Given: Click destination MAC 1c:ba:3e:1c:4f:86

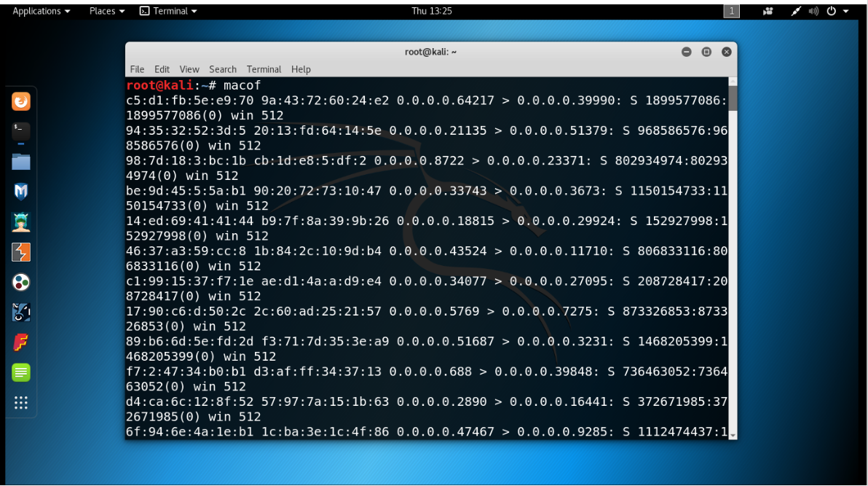Looking at the screenshot, I should tap(325, 431).
